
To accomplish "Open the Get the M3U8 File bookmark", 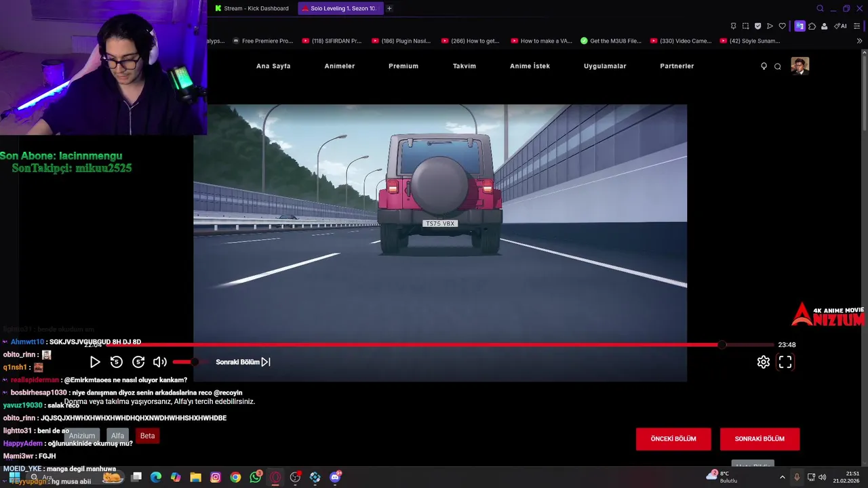I will [x=611, y=41].
